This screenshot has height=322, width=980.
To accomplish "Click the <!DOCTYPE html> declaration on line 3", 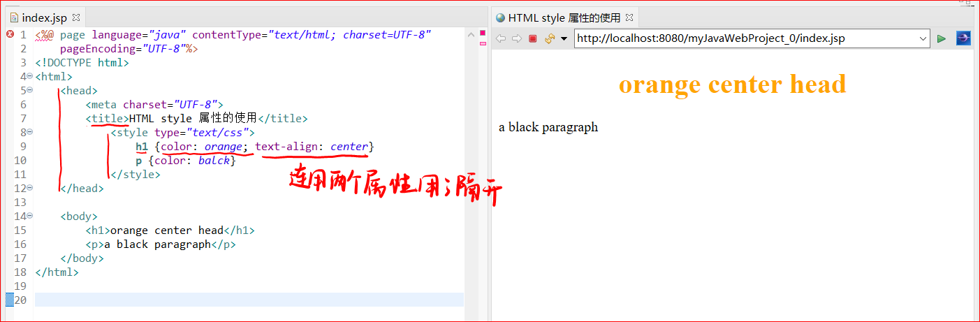I will pyautogui.click(x=82, y=63).
